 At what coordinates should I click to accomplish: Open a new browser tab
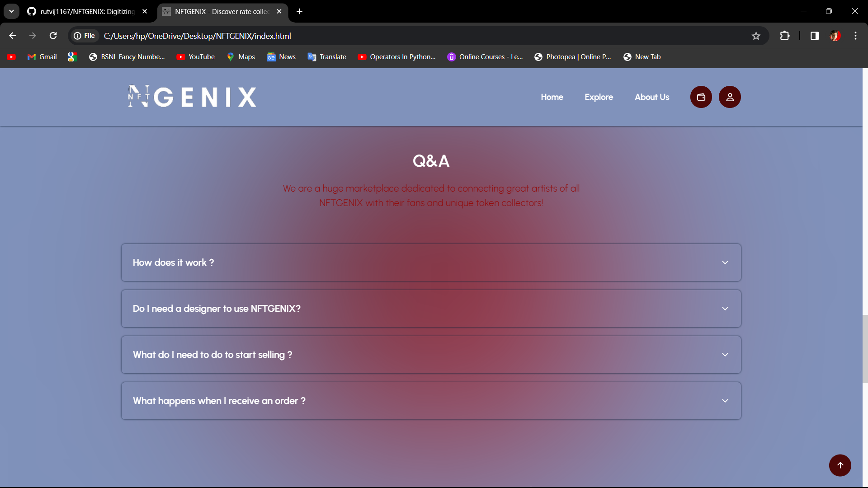pos(299,11)
